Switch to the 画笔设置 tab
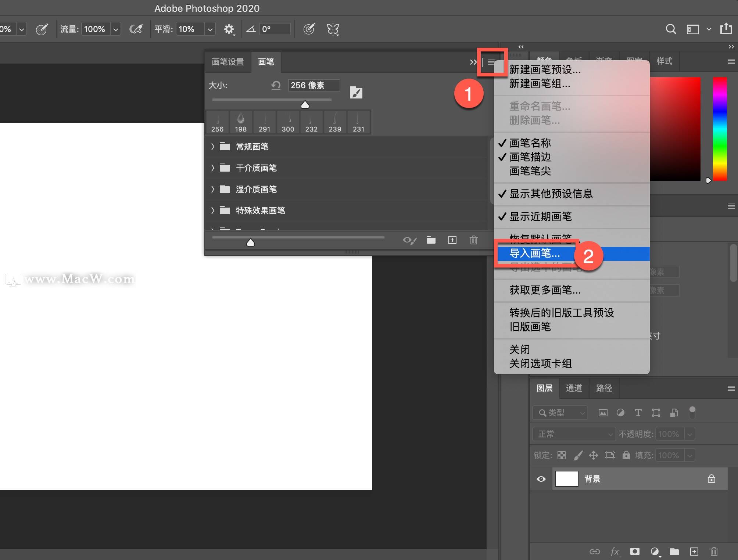The height and width of the screenshot is (560, 738). [228, 62]
